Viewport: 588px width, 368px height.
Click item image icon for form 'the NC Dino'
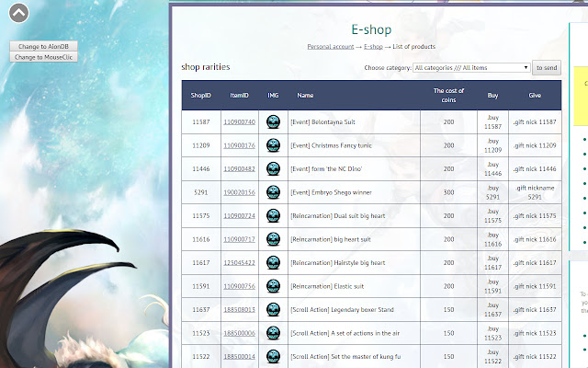click(274, 169)
